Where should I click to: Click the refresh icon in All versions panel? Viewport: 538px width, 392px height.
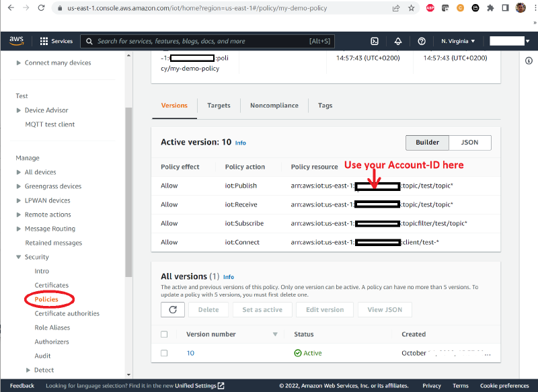pos(173,309)
